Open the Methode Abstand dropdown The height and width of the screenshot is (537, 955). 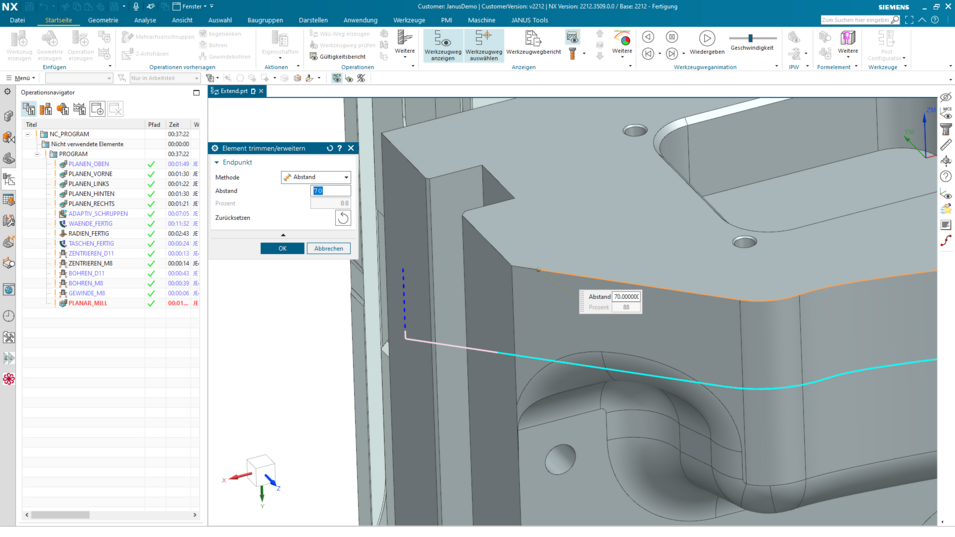pyautogui.click(x=315, y=177)
